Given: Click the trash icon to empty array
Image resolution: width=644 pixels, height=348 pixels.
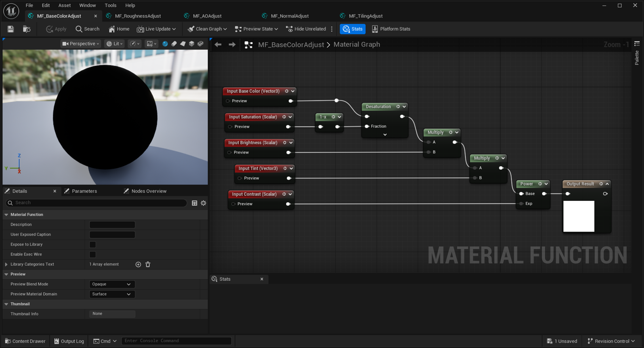Looking at the screenshot, I should coord(148,264).
